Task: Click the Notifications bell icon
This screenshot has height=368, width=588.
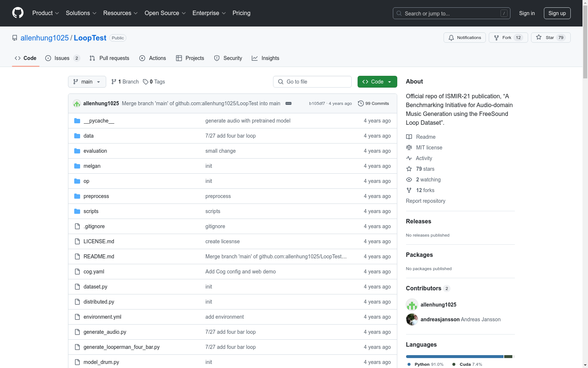Action: pyautogui.click(x=451, y=38)
